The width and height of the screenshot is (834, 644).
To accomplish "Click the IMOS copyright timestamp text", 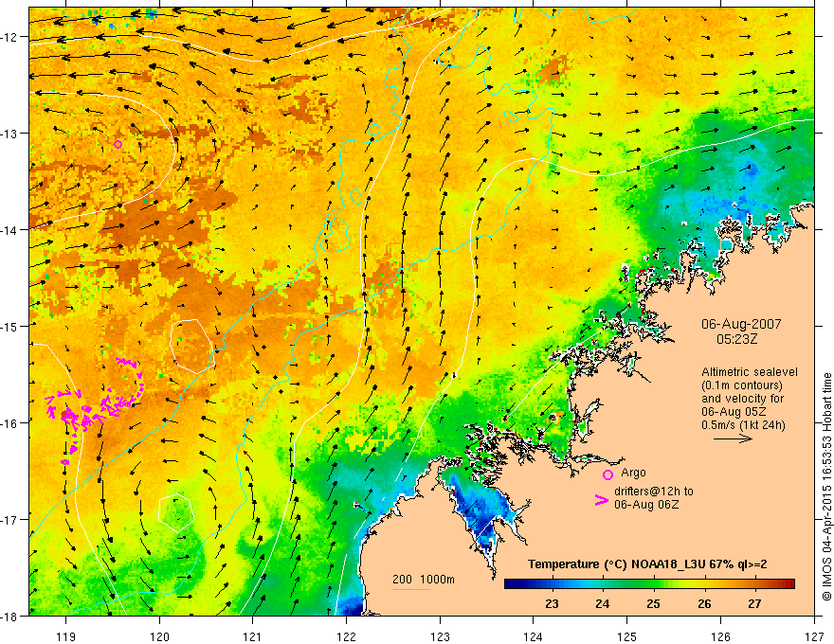I will 826,487.
